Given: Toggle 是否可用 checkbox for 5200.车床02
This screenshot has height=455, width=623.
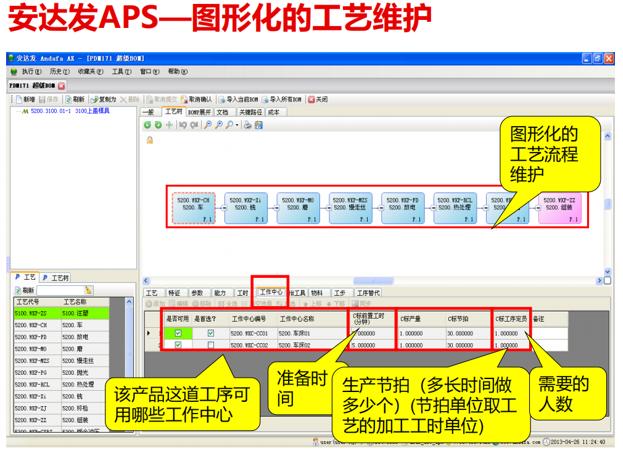Looking at the screenshot, I should [178, 345].
